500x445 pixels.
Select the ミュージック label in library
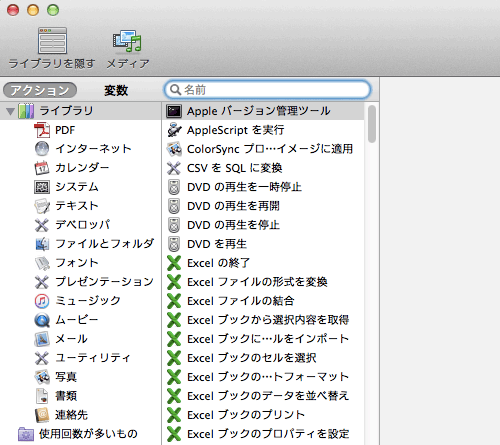(88, 301)
